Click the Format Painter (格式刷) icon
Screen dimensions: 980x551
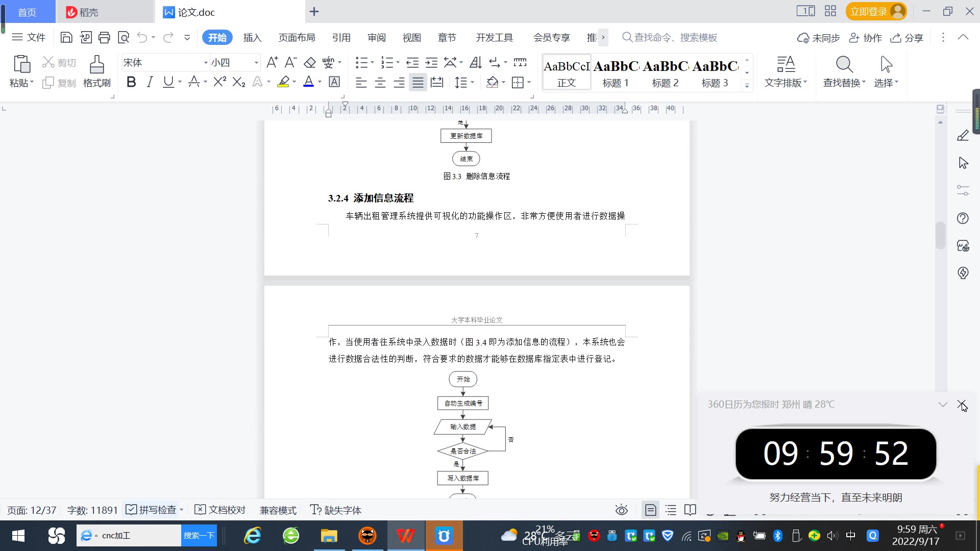96,71
